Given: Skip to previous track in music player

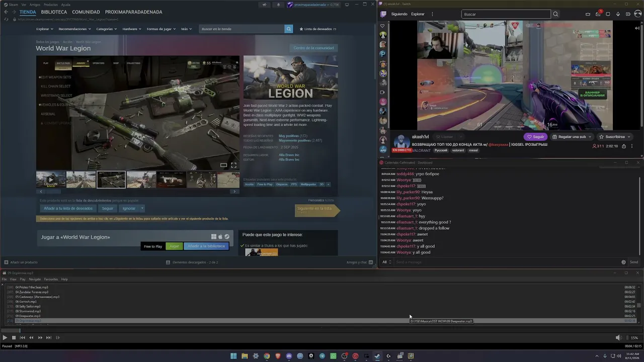Looking at the screenshot, I should click(x=23, y=338).
